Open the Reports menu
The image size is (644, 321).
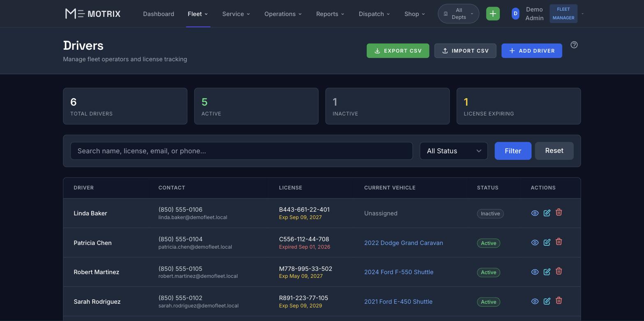pyautogui.click(x=330, y=14)
